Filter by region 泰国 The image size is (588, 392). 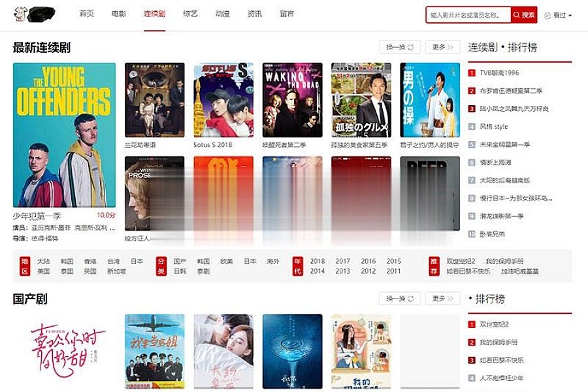pyautogui.click(x=67, y=271)
